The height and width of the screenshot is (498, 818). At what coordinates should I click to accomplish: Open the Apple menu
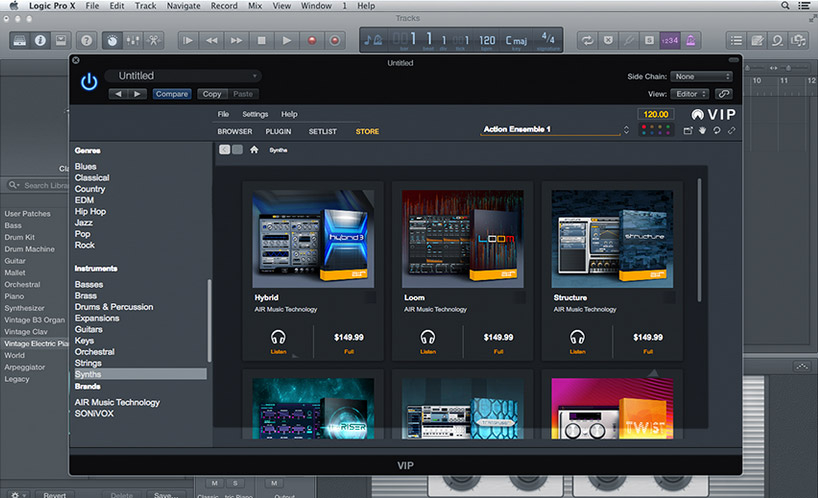14,6
